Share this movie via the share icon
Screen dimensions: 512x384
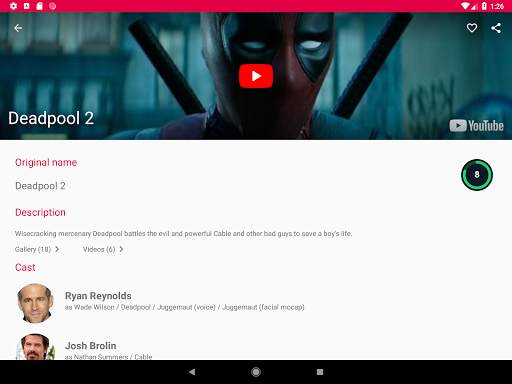(x=496, y=28)
